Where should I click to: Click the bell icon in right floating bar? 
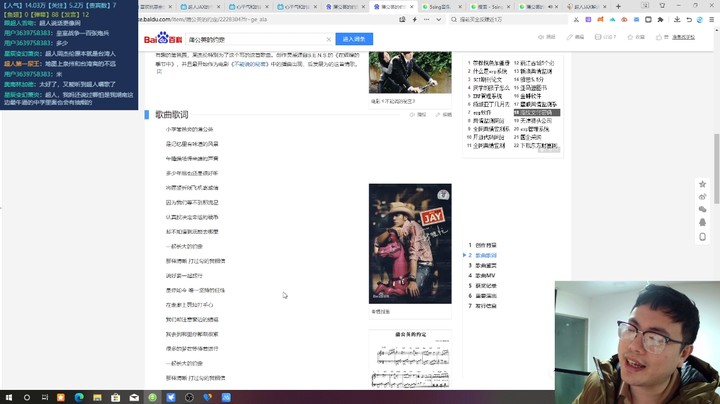coord(702,222)
